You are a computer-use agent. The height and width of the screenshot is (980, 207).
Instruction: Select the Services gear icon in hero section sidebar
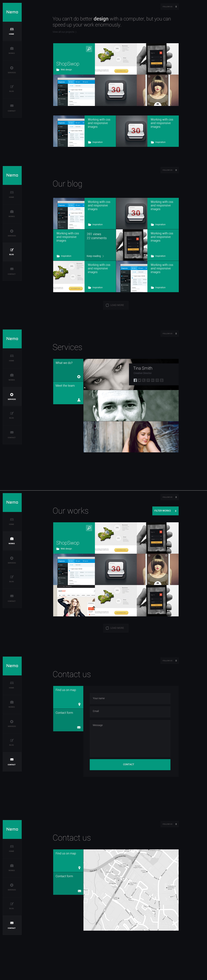pyautogui.click(x=12, y=68)
